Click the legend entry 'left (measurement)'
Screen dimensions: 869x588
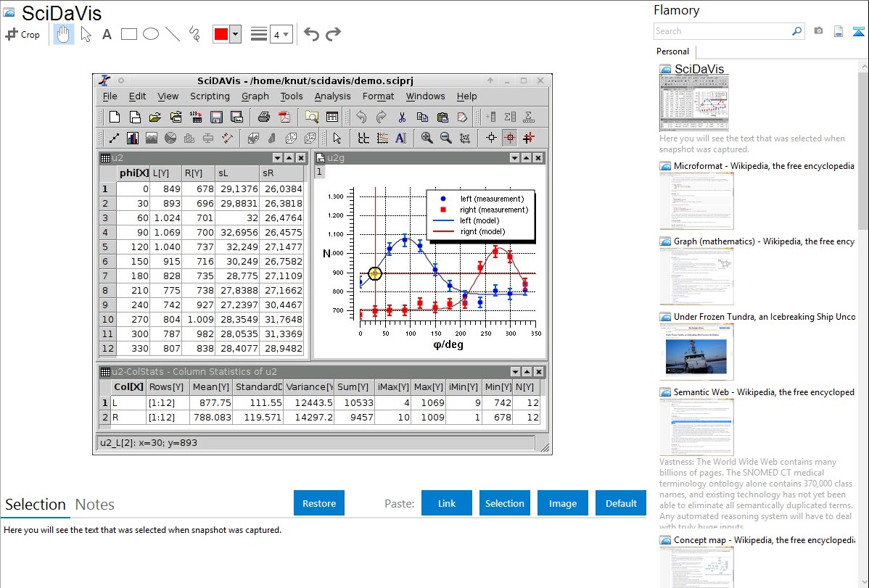[492, 199]
